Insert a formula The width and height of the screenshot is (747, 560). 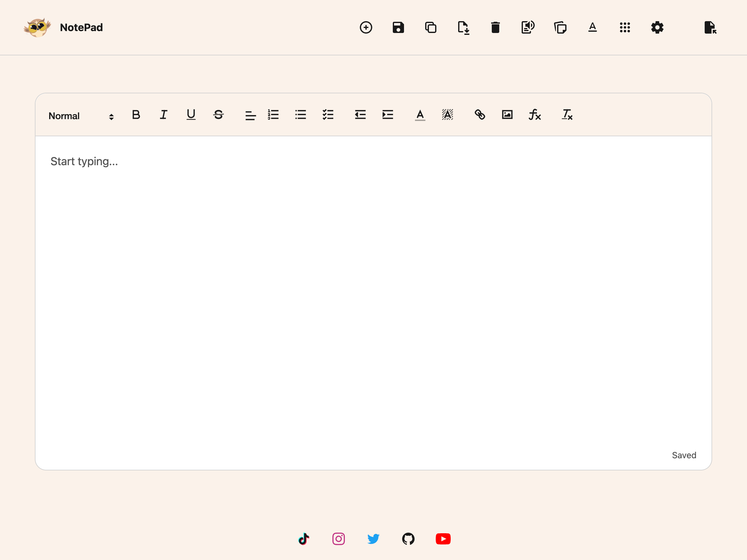535,115
